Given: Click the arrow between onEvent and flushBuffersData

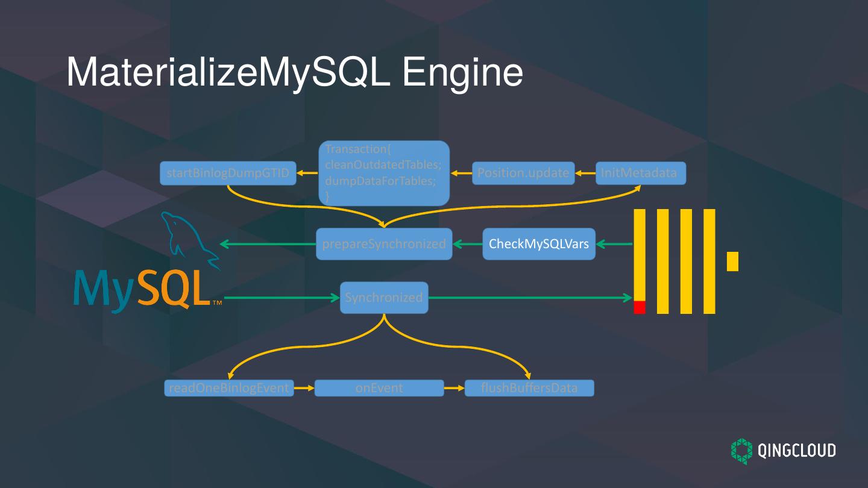Looking at the screenshot, I should (x=454, y=388).
